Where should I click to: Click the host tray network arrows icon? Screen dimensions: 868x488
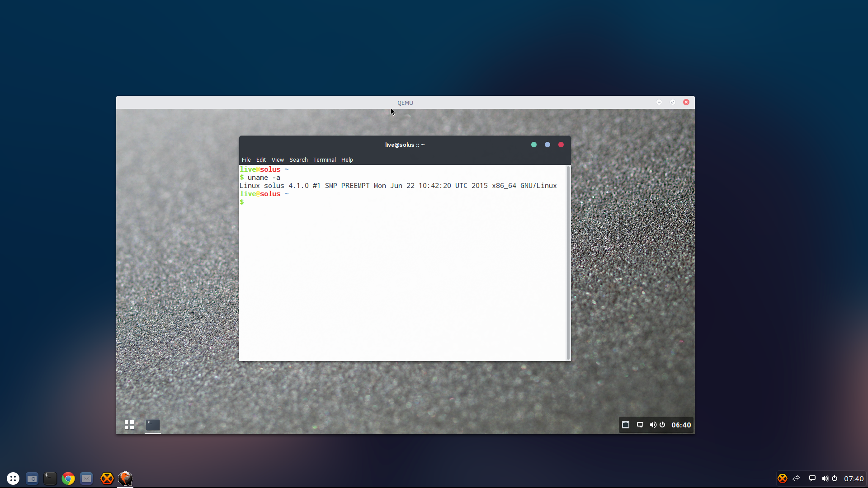797,478
